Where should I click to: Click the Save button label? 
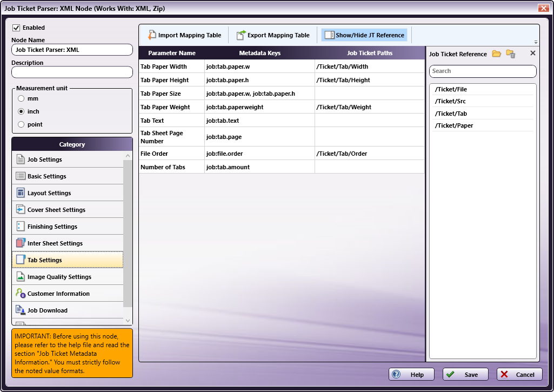pyautogui.click(x=471, y=375)
